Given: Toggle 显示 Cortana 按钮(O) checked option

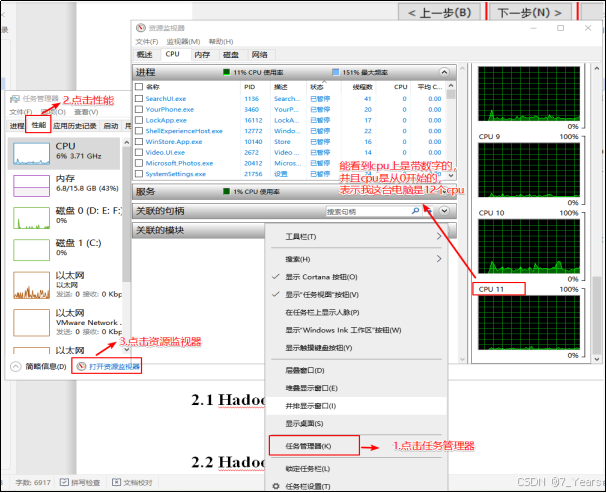Looking at the screenshot, I should pyautogui.click(x=356, y=277).
